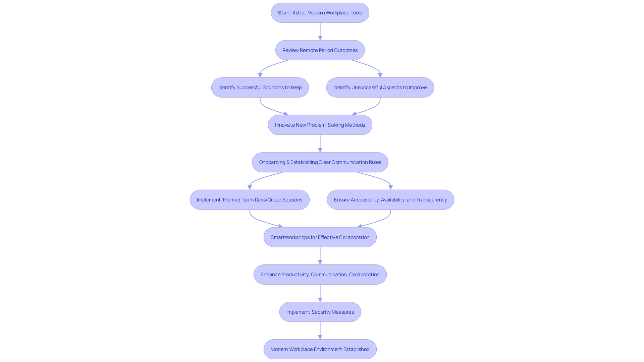Click the Identify Successful Solutions to Keep node

(260, 87)
